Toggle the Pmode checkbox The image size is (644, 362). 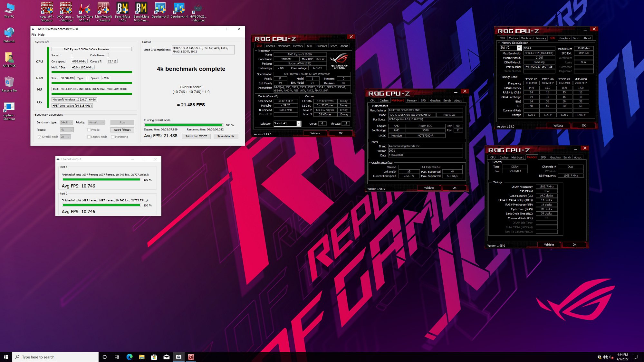click(89, 130)
